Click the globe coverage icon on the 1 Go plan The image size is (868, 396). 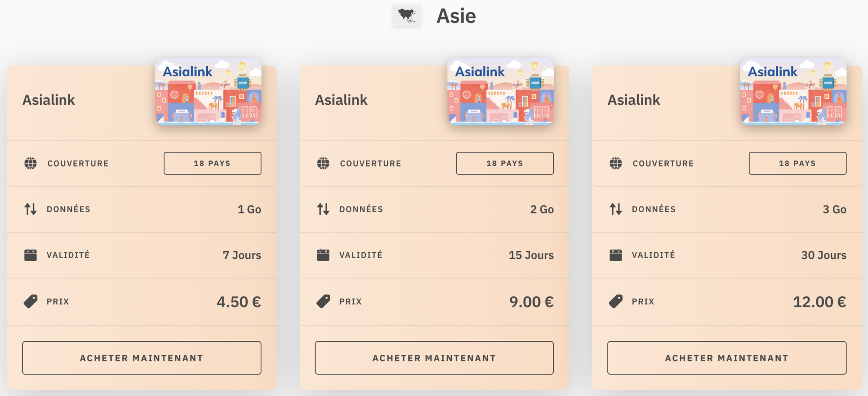(30, 164)
